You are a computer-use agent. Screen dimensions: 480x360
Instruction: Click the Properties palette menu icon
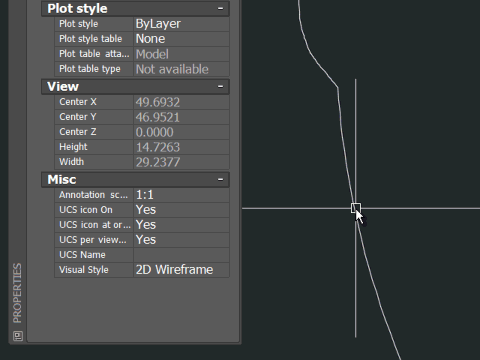(x=18, y=336)
